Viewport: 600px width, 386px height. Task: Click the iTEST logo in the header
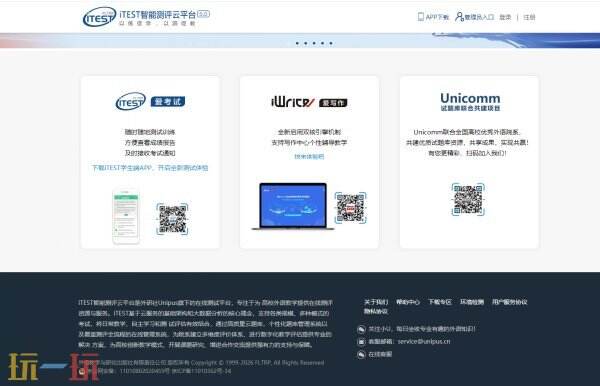99,17
